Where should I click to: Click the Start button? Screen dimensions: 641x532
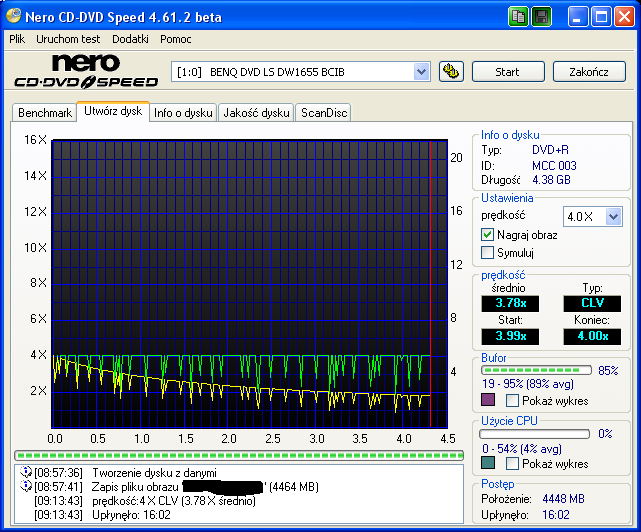[508, 72]
